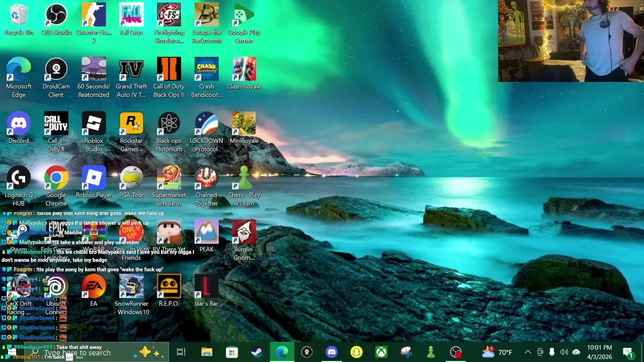644x362 pixels.
Task: Select the Call of Duty® desktop shortcut
Action: click(x=56, y=132)
